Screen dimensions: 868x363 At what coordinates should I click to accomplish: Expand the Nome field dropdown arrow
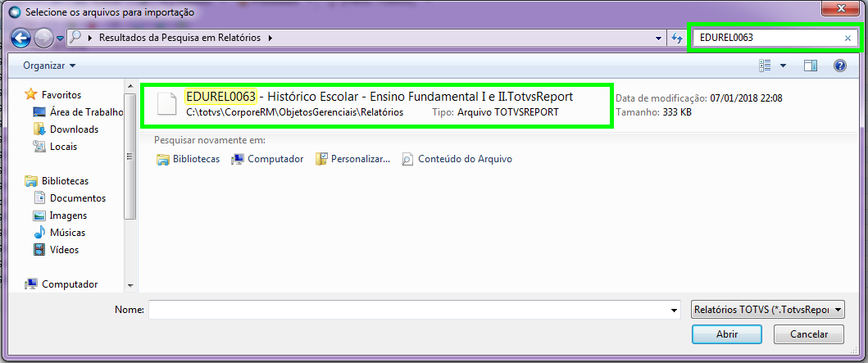[675, 310]
